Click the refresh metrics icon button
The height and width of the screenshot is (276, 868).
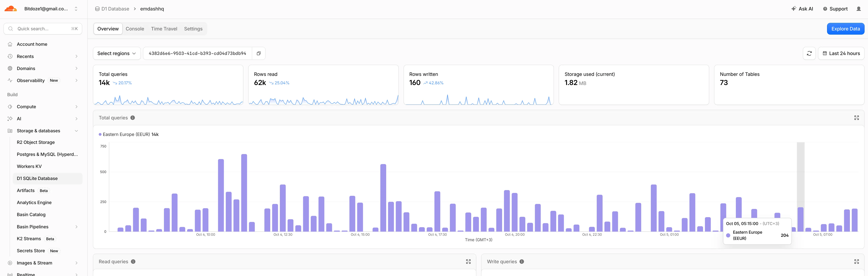pos(809,53)
